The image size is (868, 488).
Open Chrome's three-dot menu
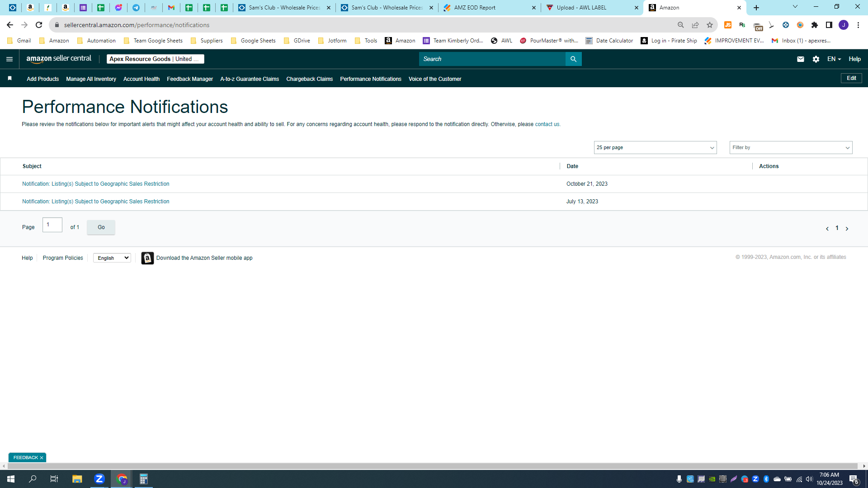[x=858, y=25]
